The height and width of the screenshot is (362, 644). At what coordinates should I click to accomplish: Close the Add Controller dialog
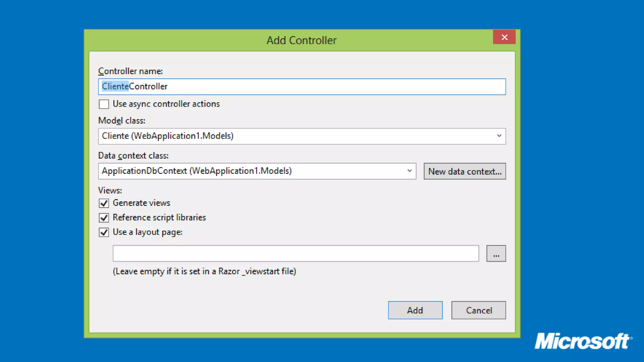tap(504, 37)
